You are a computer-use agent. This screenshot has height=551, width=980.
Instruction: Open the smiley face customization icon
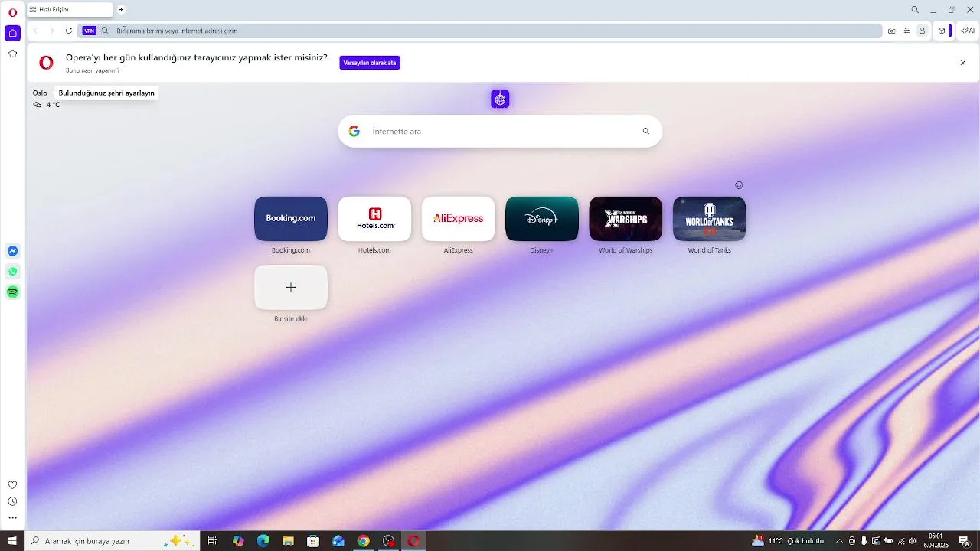739,185
